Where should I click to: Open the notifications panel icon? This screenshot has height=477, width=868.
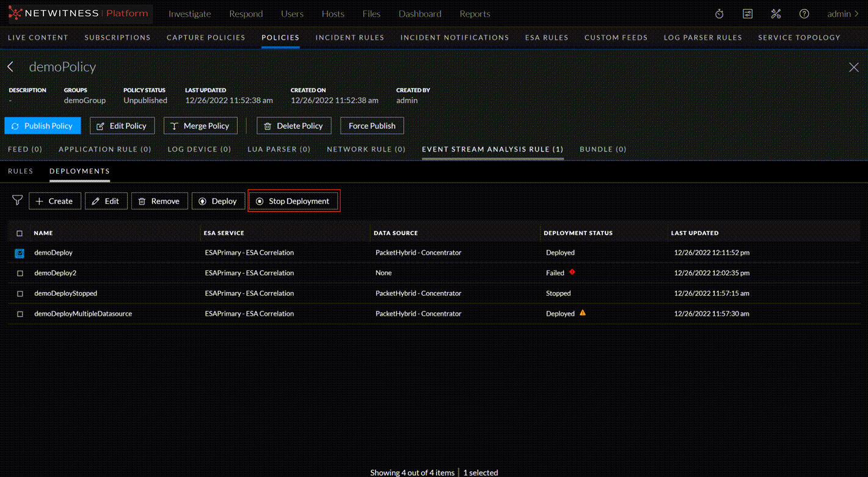pyautogui.click(x=747, y=13)
